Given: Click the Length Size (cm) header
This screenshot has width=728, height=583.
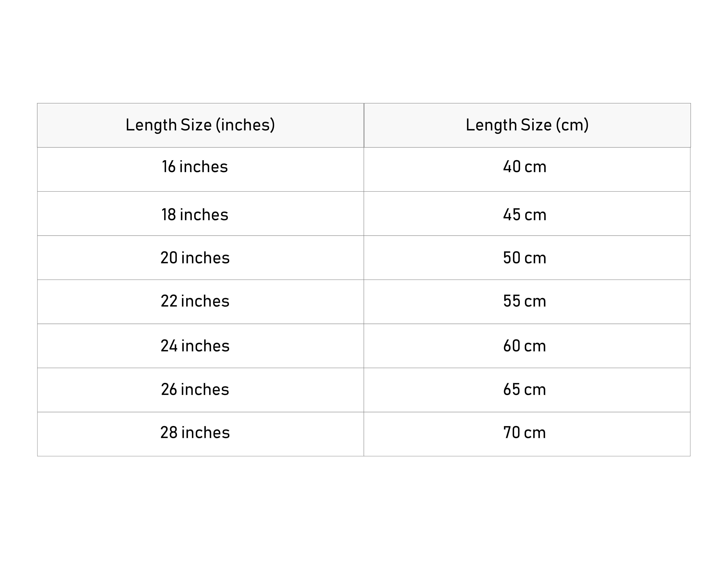Looking at the screenshot, I should pyautogui.click(x=527, y=125).
